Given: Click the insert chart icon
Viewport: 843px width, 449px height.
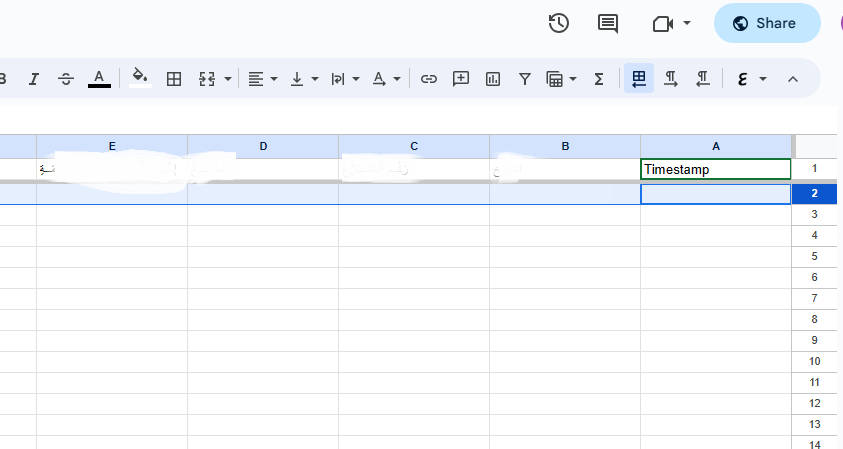Looking at the screenshot, I should tap(493, 78).
